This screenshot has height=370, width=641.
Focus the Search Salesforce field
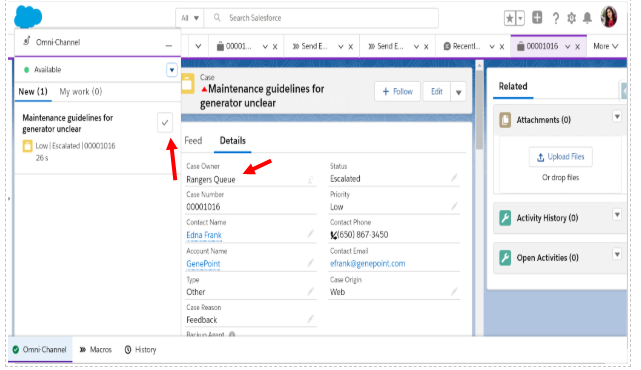tap(321, 18)
